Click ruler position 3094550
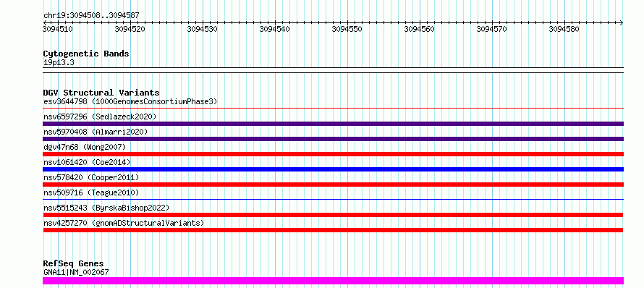Image resolution: width=644 pixels, height=288 pixels. (x=347, y=29)
